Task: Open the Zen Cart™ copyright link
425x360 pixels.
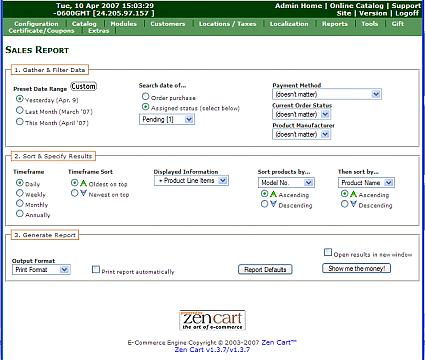Action: click(x=279, y=342)
